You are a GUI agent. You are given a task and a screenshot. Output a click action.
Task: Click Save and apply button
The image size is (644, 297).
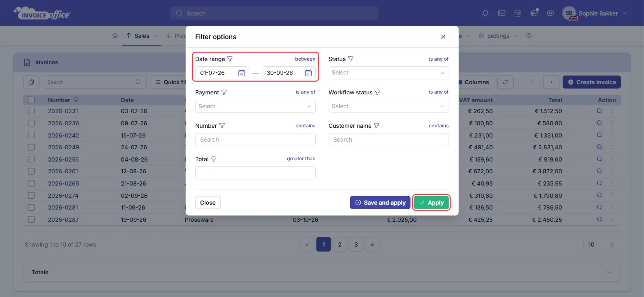point(380,203)
